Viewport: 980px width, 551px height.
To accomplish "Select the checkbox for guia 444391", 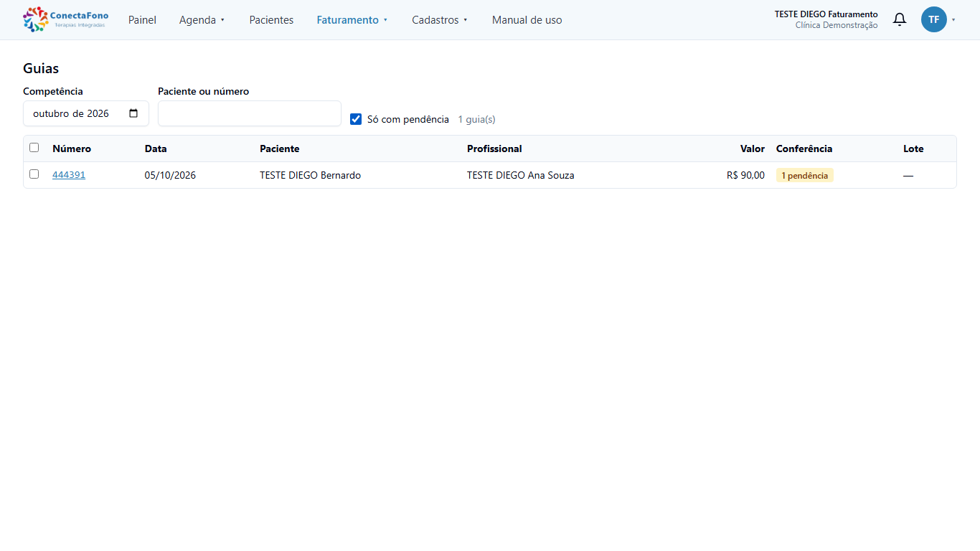I will 34,174.
